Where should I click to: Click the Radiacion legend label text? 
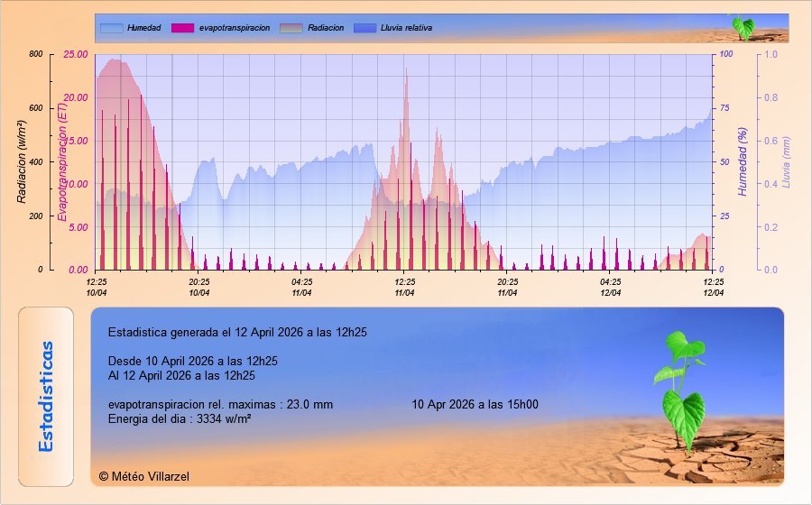[x=325, y=28]
